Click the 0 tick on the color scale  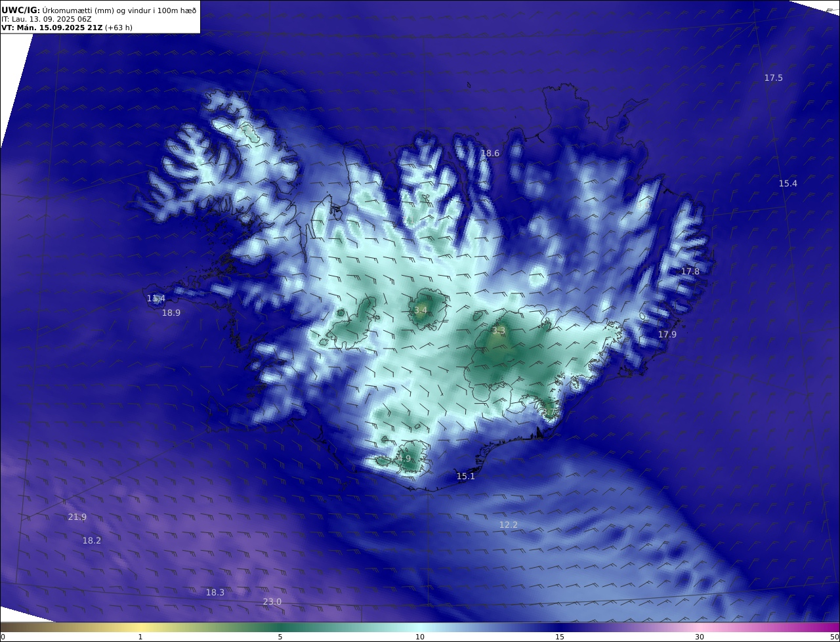(3, 637)
